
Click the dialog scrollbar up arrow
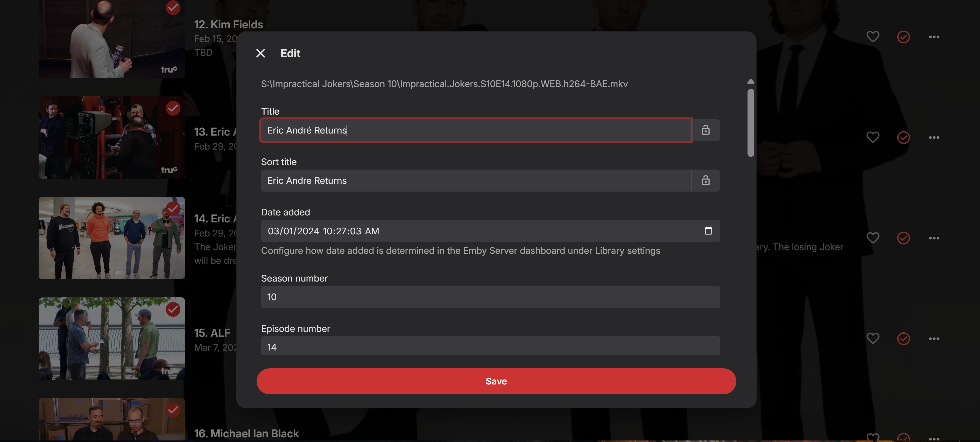[750, 81]
